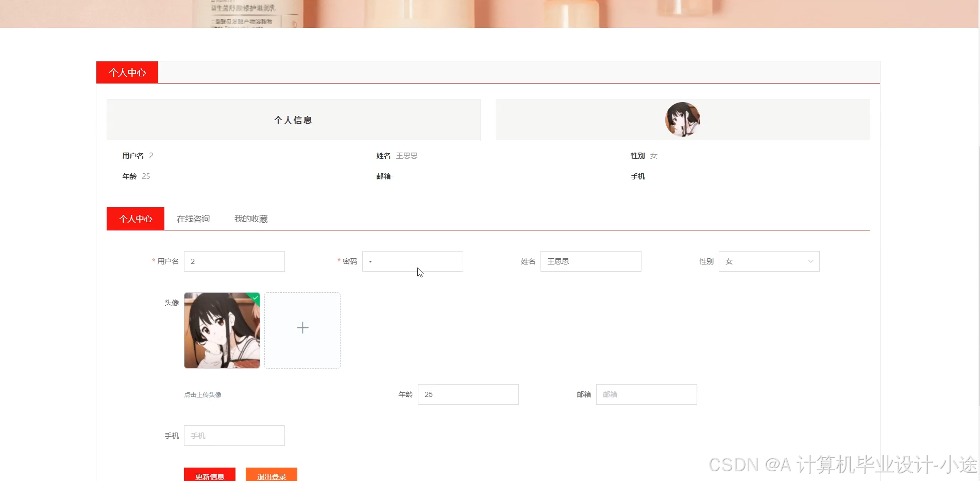The image size is (980, 481).
Task: Click the 点击上传头像 hint text
Action: [x=202, y=395]
